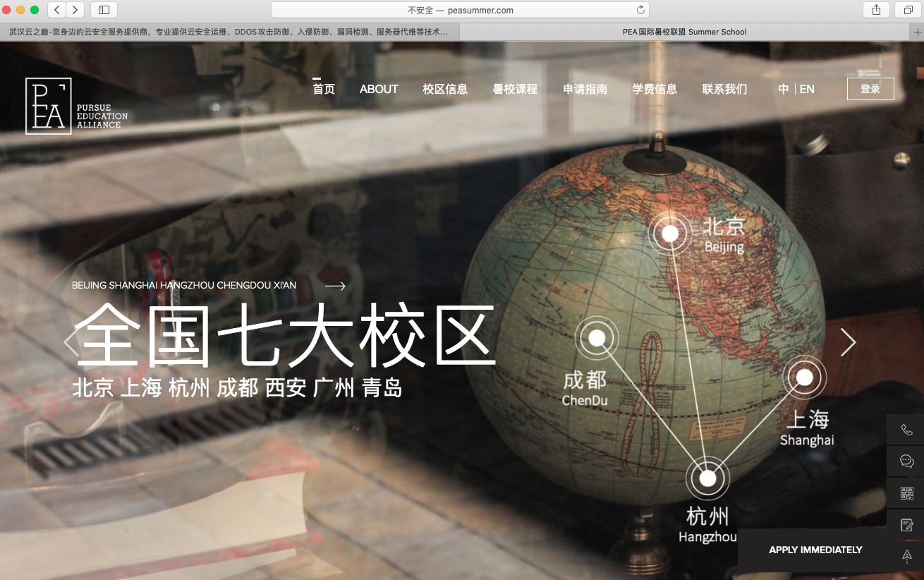Click the back-to-top rocket icon

[906, 557]
